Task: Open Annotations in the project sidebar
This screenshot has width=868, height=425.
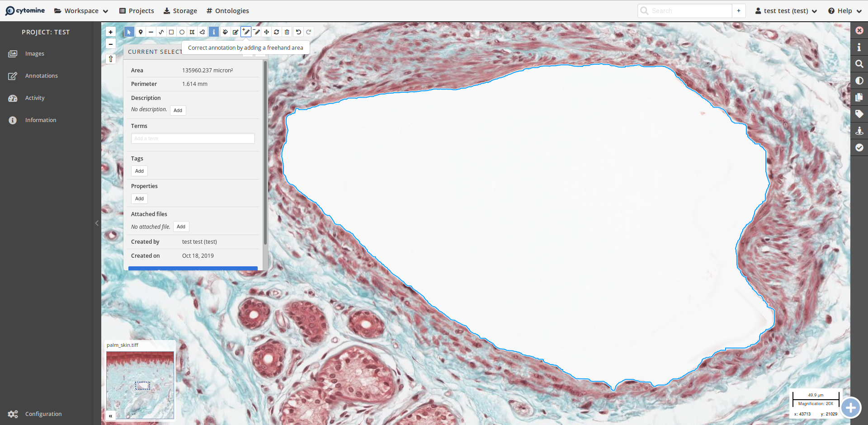Action: 41,76
